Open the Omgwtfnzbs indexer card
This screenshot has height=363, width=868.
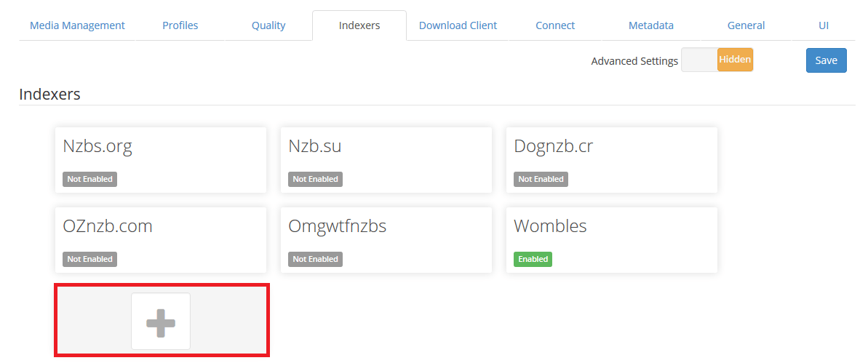[x=386, y=240]
